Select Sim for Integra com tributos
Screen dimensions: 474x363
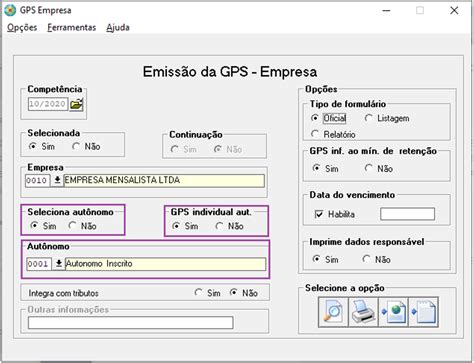(x=207, y=293)
